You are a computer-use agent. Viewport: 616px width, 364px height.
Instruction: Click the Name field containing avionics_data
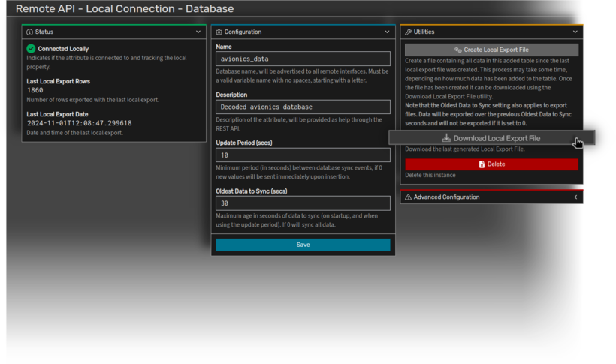coord(303,59)
